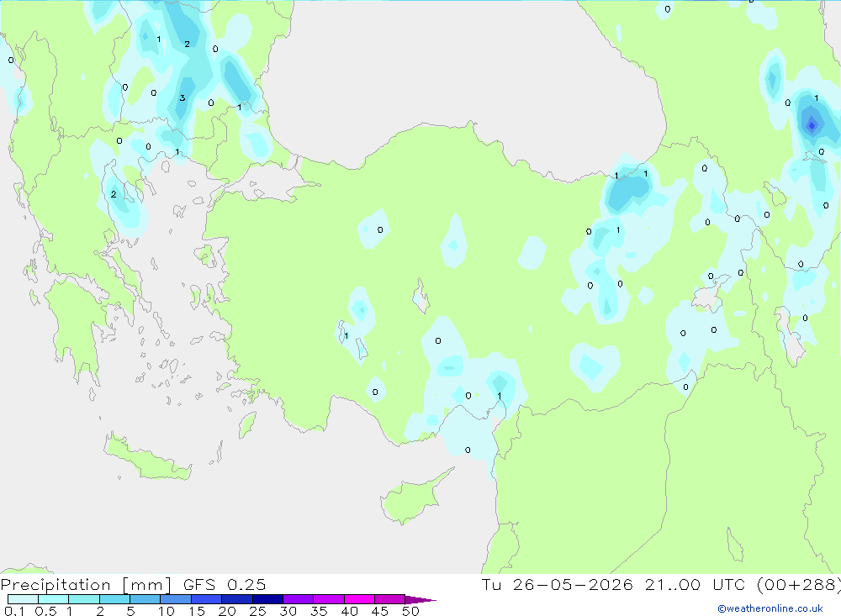Select the 25–30 mm dark blue swatch
The height and width of the screenshot is (616, 841).
pos(267,599)
